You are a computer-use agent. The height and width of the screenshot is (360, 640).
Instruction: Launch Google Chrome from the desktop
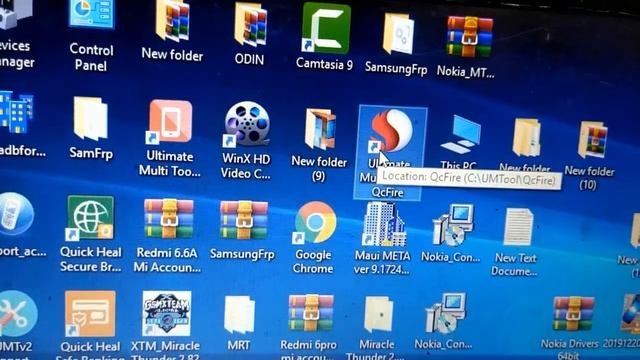tap(313, 238)
